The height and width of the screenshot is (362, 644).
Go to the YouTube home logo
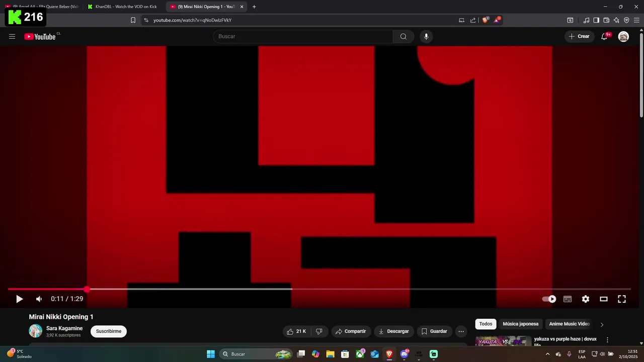pyautogui.click(x=40, y=36)
